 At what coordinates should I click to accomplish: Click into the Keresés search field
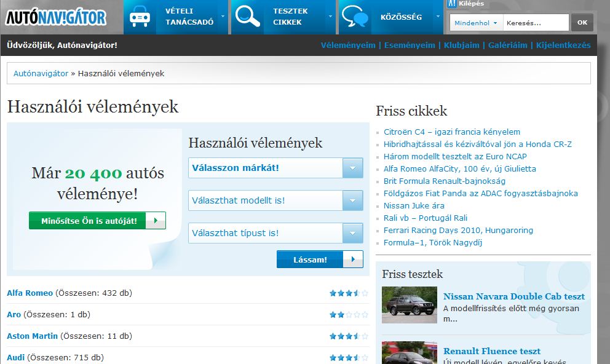[536, 23]
